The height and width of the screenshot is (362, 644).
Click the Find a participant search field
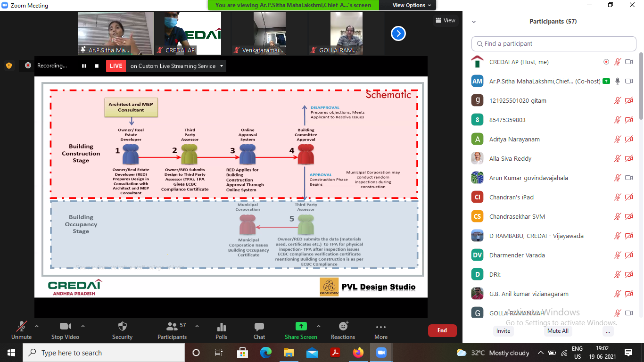(x=554, y=43)
